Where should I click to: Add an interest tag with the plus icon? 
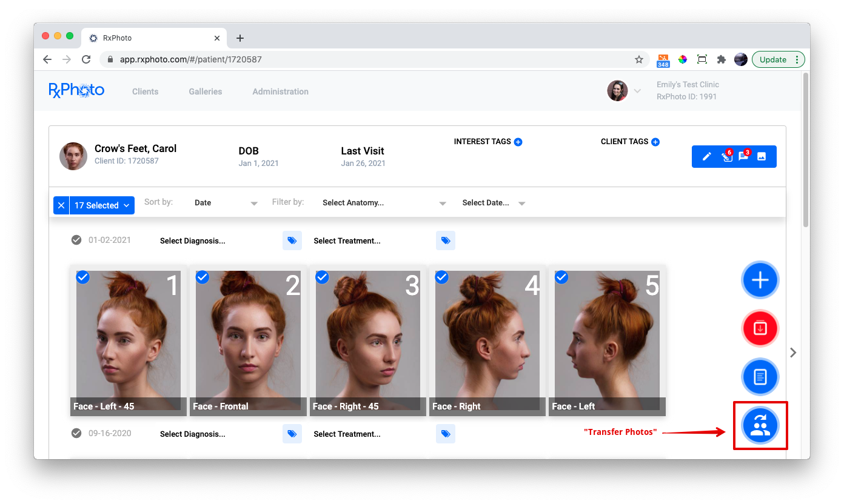518,142
